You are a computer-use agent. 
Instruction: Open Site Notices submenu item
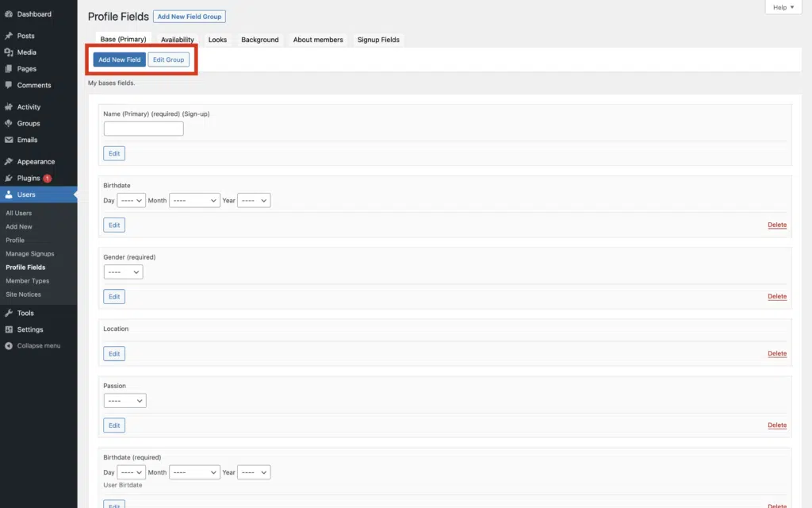coord(23,294)
